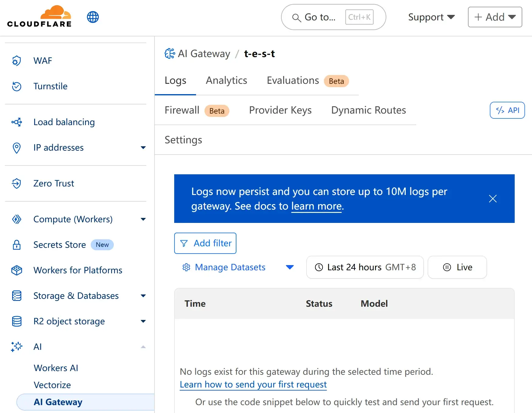Go to Load balancing page
532x413 pixels.
(x=64, y=122)
